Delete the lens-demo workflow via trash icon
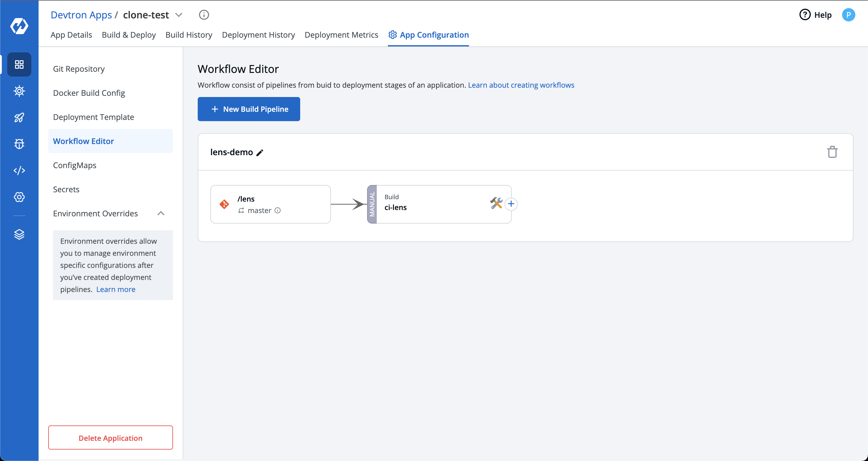Viewport: 868px width, 461px height. point(832,152)
